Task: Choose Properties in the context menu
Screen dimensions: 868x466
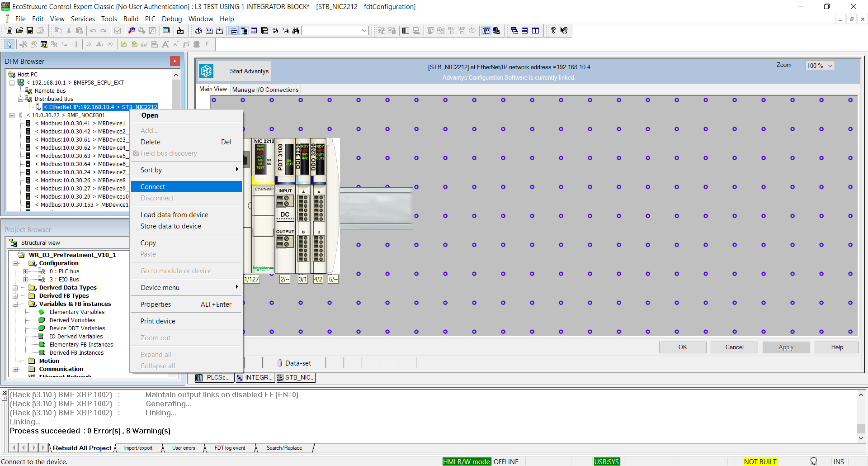Action: point(186,304)
